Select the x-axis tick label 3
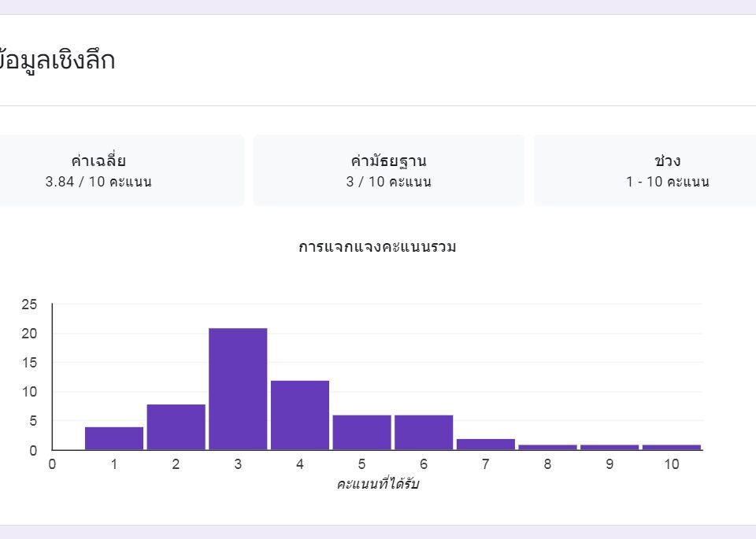 (238, 464)
